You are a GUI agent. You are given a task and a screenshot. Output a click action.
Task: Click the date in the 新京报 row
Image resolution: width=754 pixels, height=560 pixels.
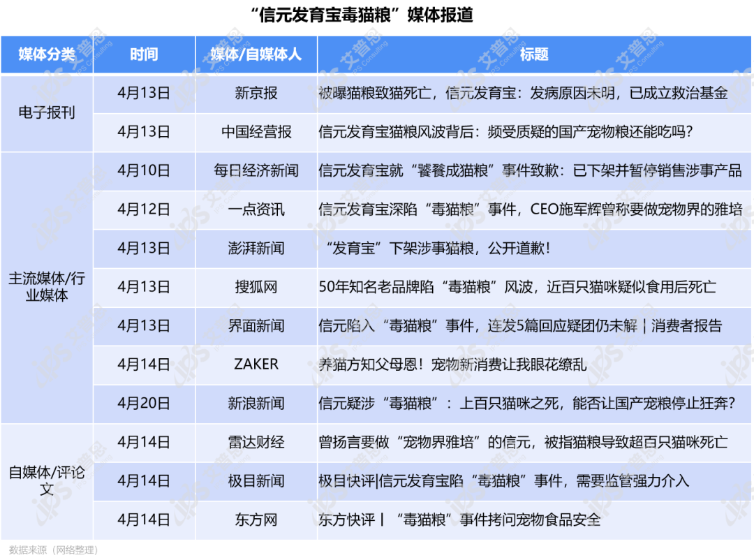coord(144,93)
